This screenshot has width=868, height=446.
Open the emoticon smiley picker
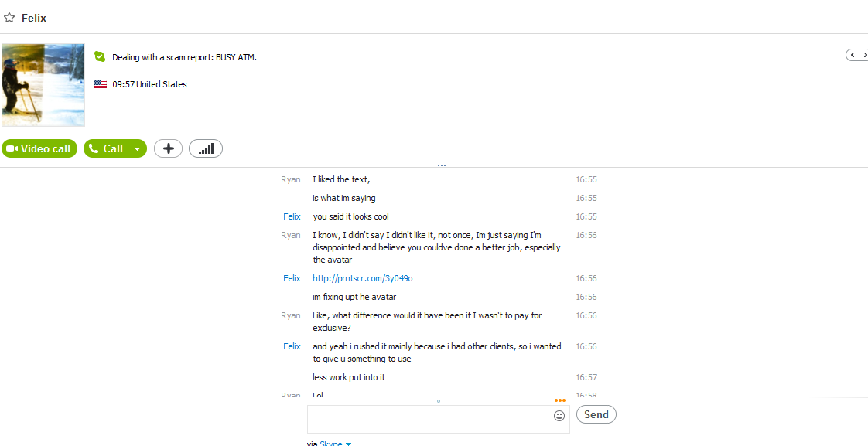point(559,416)
